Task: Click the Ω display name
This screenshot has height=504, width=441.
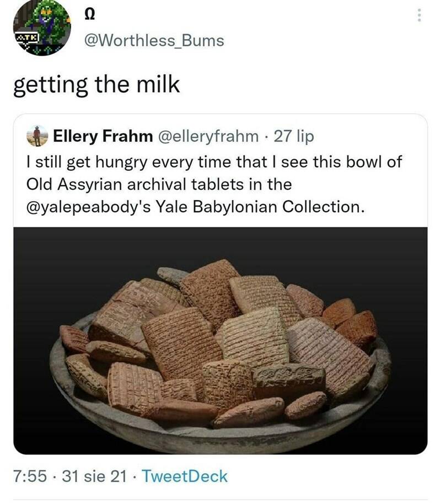Action: (87, 16)
